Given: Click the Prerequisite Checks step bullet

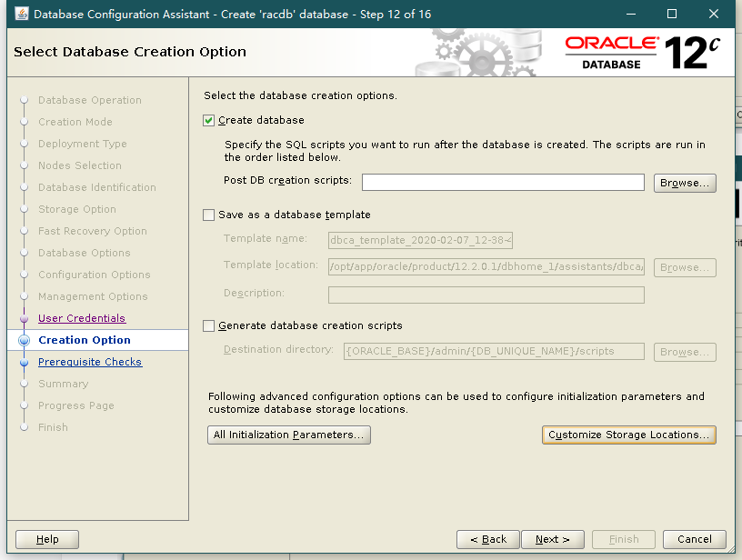Looking at the screenshot, I should (25, 363).
